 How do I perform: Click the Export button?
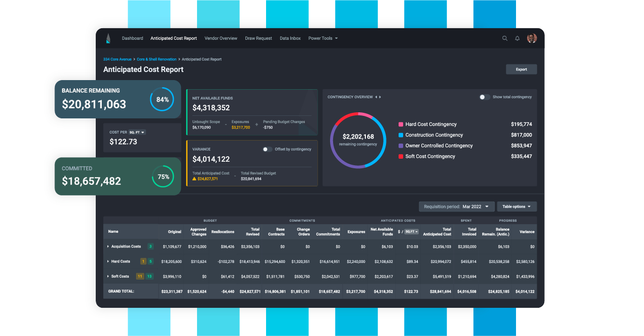[521, 70]
